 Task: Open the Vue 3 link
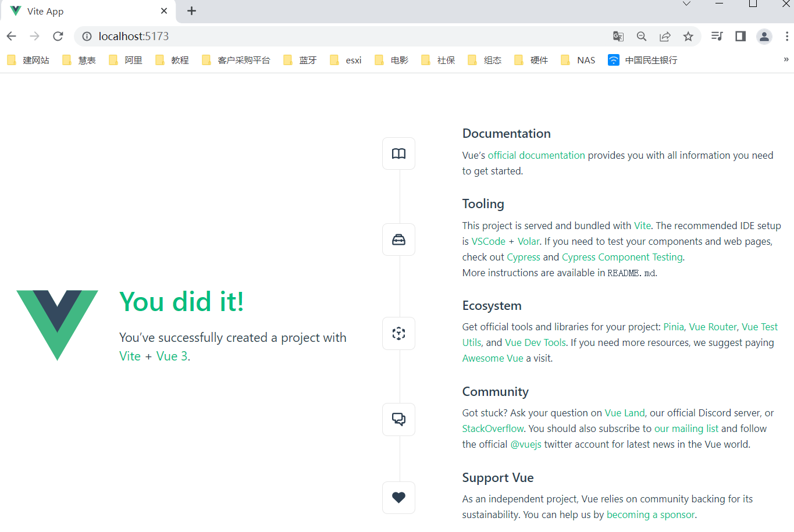click(x=172, y=356)
